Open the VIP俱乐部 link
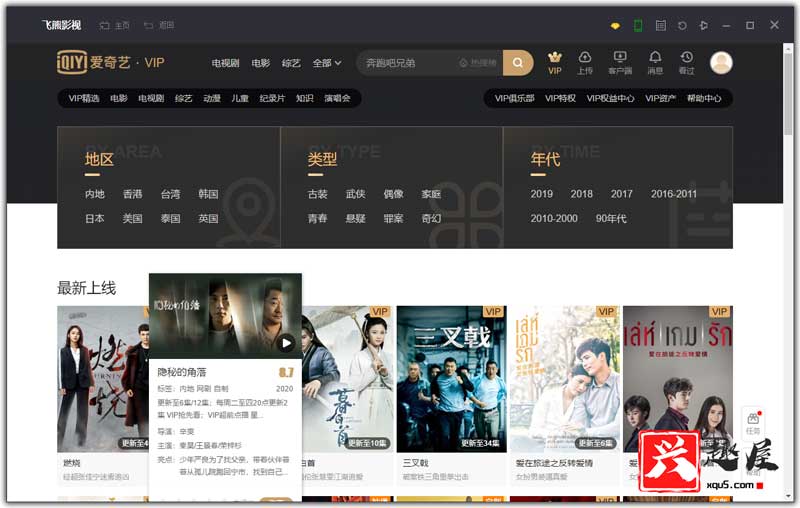Image resolution: width=800 pixels, height=508 pixels. coord(514,98)
